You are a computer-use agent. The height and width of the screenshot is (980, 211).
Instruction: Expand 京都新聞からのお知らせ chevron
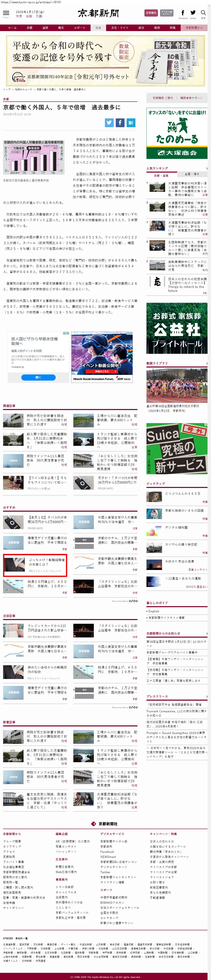point(207,633)
